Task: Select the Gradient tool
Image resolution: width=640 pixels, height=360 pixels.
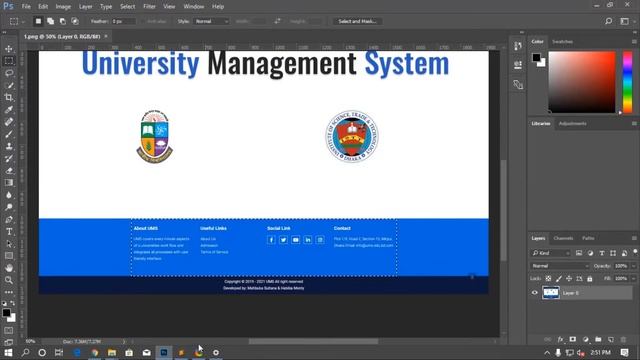Action: pos(9,183)
